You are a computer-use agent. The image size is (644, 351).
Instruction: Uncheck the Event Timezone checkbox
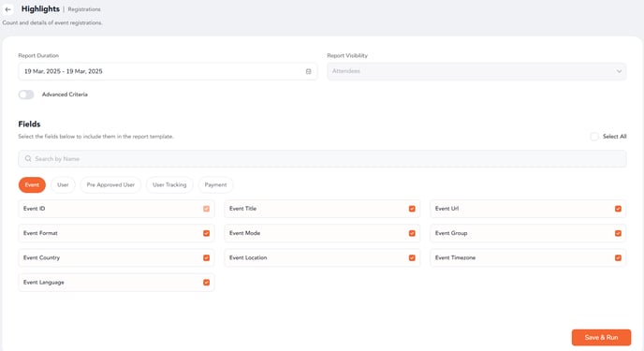[x=618, y=257]
